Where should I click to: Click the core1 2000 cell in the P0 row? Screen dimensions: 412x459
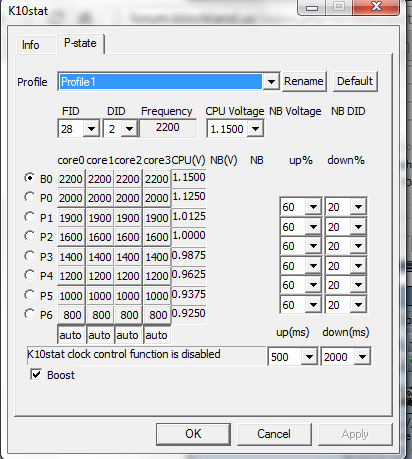tap(99, 198)
